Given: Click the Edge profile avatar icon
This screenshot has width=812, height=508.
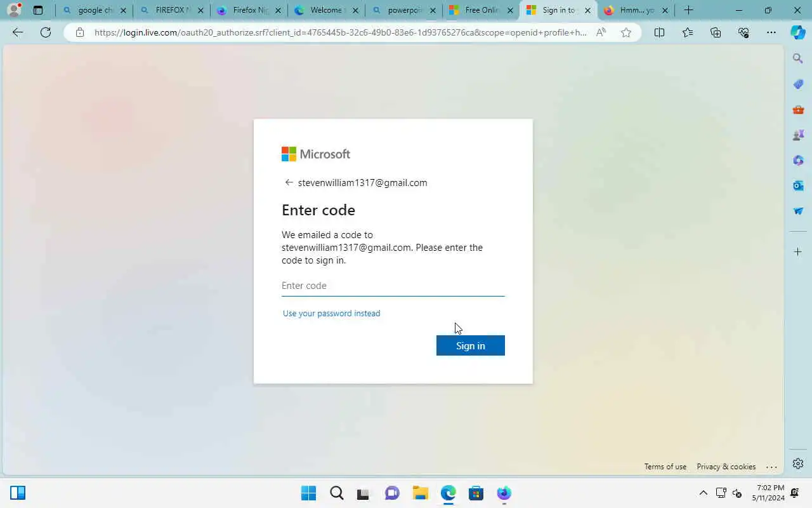Looking at the screenshot, I should coord(14,10).
